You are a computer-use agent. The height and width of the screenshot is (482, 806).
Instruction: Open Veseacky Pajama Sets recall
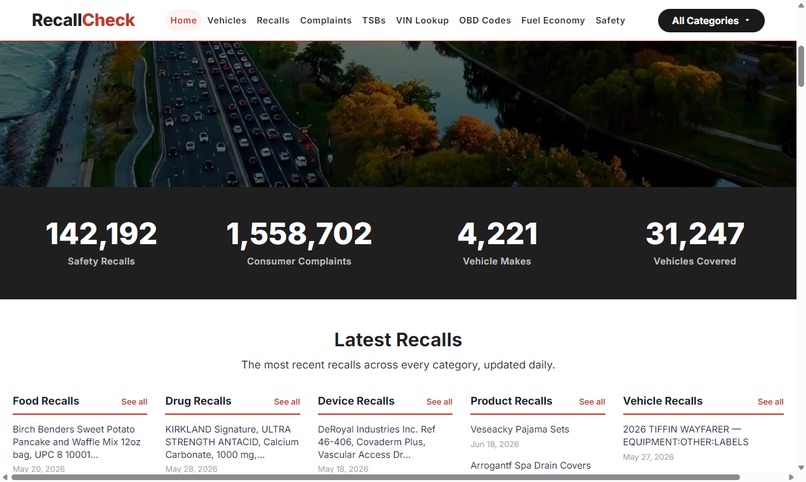pos(520,429)
